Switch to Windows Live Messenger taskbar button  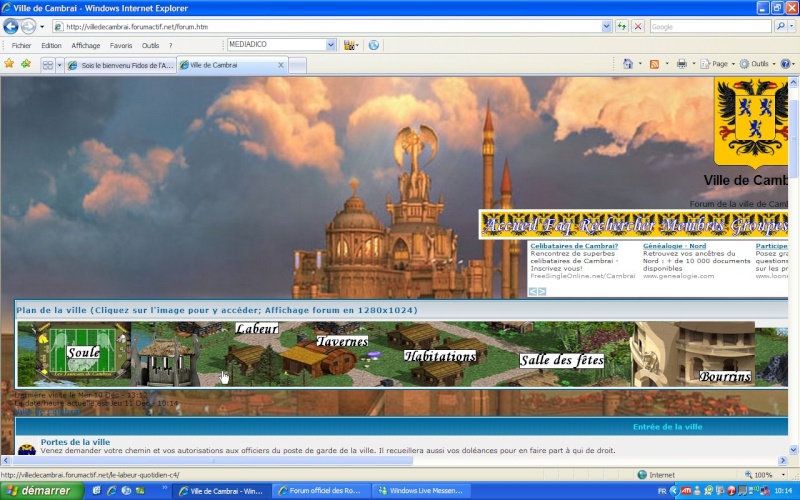coord(423,491)
